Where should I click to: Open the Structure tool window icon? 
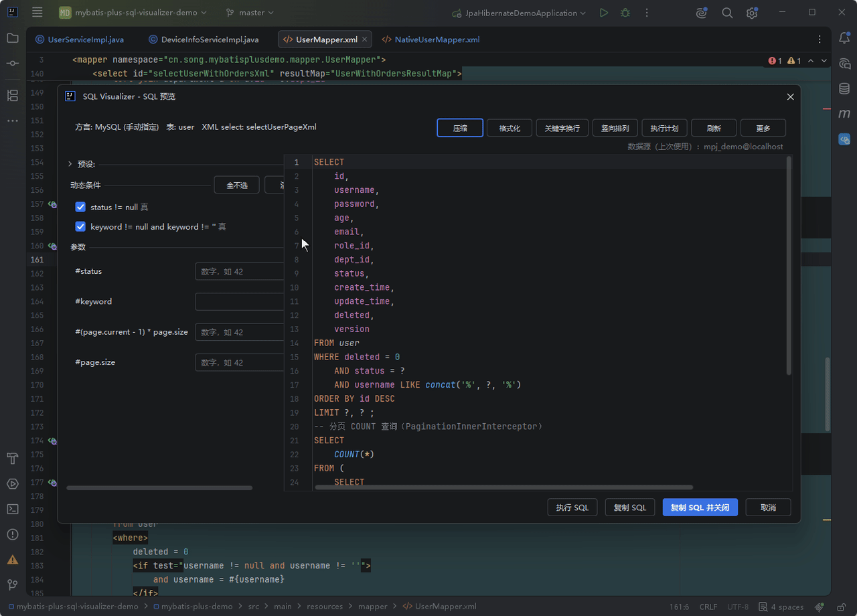(x=12, y=96)
